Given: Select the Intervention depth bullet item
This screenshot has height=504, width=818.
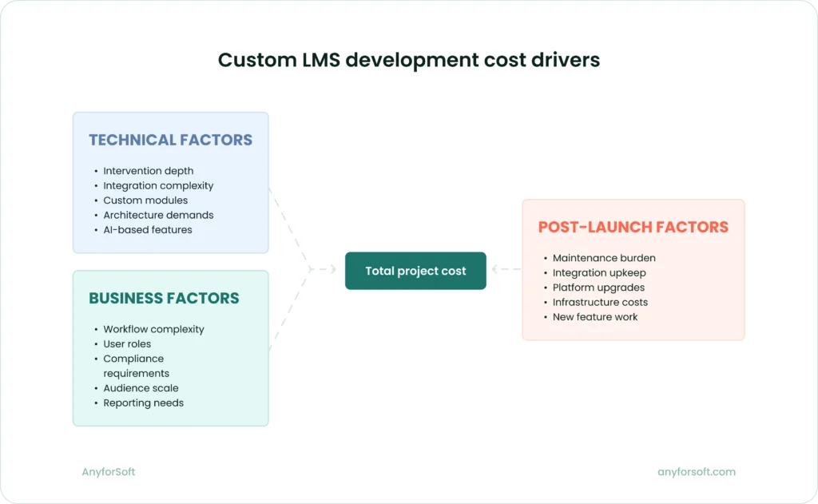Looking at the screenshot, I should point(149,170).
